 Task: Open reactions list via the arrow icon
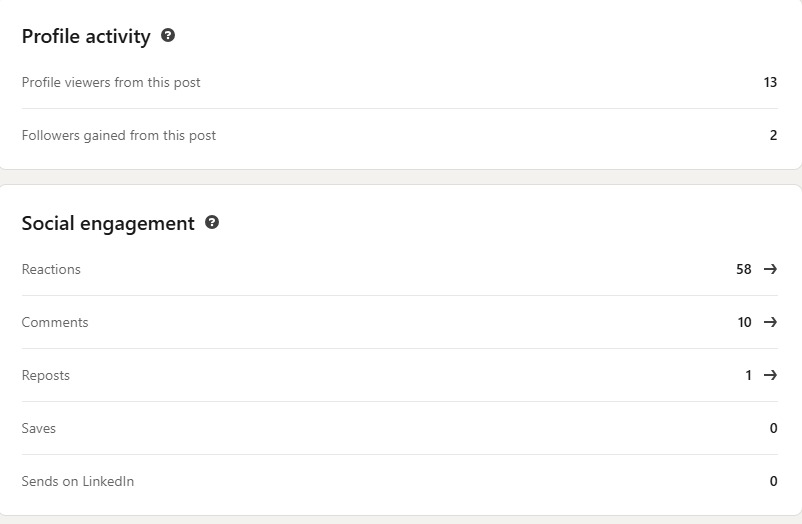pyautogui.click(x=770, y=269)
